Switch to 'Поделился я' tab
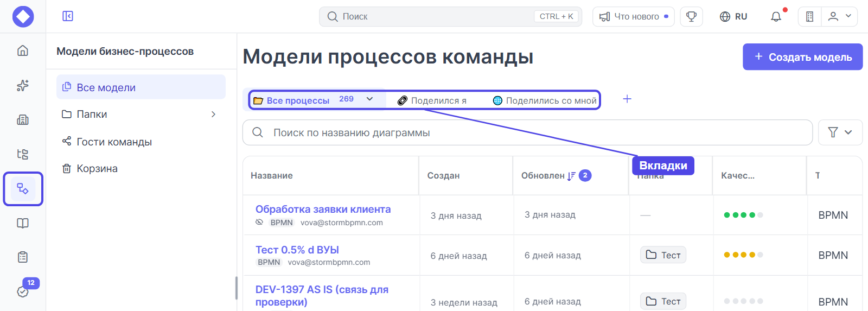The width and height of the screenshot is (868, 311). (432, 100)
